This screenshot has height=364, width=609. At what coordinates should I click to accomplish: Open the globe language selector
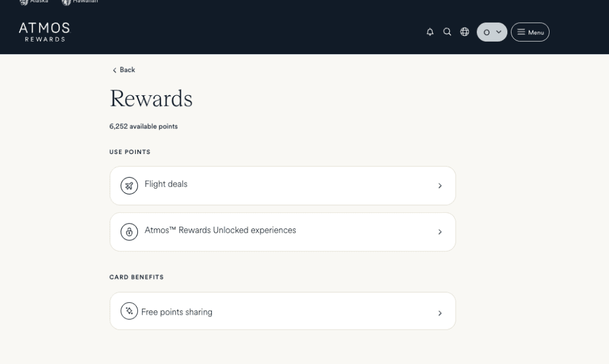point(464,32)
